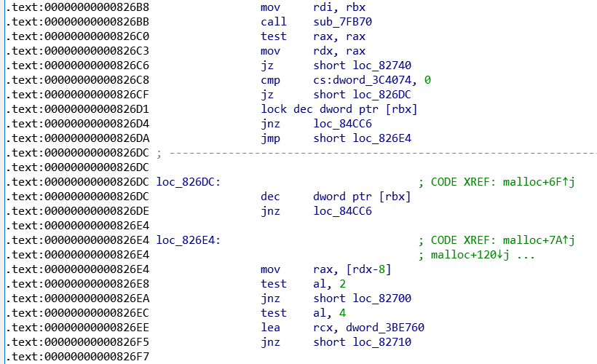Select address .text:00000000000826BB
Screen dimensions: 597x364
tap(78, 22)
